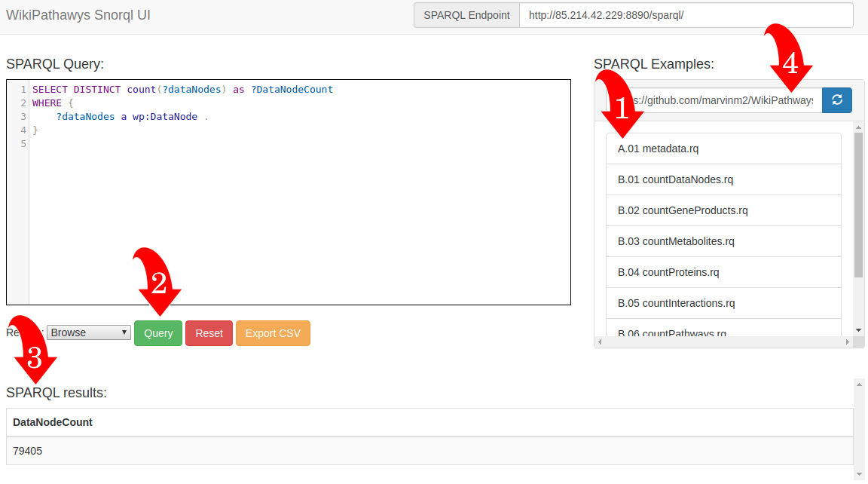Export results as CSV
Viewport: 868px width, 484px height.
point(273,332)
